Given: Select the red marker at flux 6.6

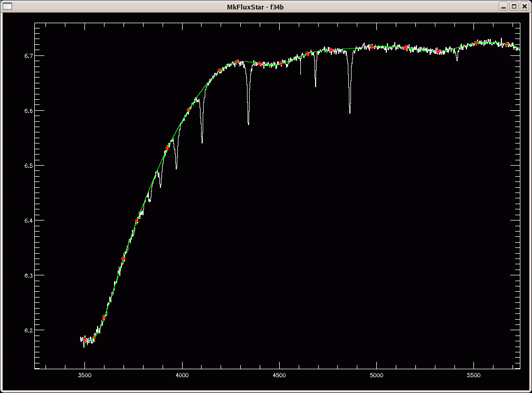Looking at the screenshot, I should tap(188, 110).
